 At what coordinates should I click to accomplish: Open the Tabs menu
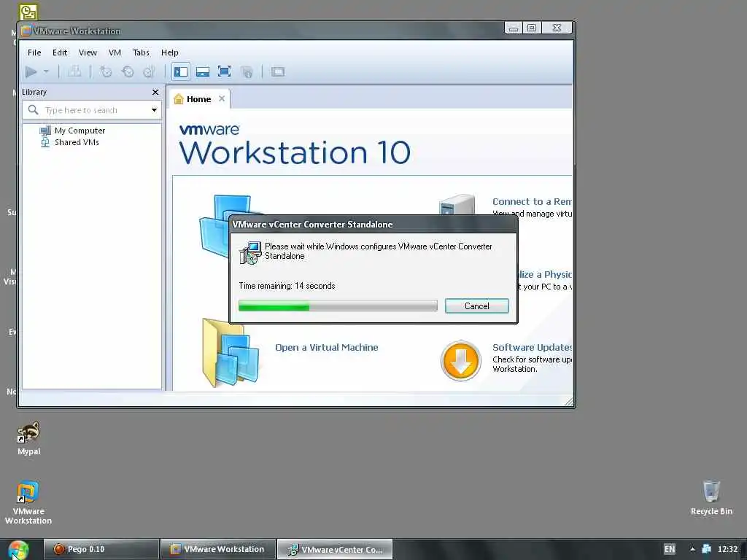tap(141, 52)
